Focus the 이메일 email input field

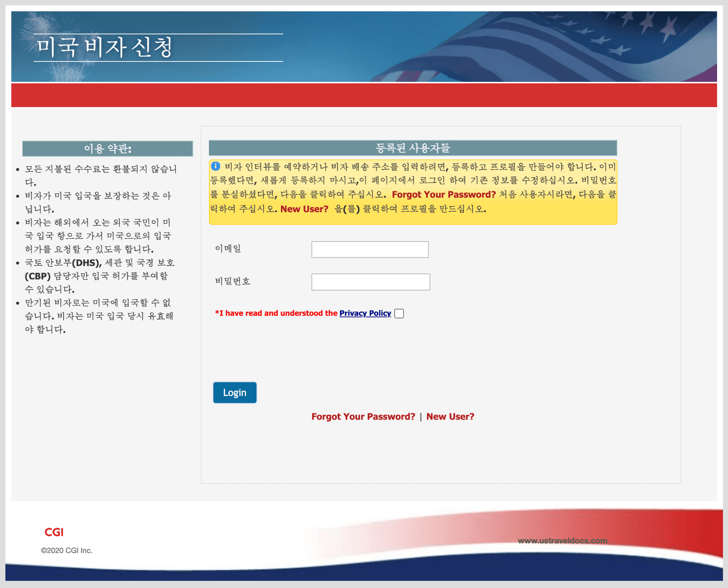point(370,249)
